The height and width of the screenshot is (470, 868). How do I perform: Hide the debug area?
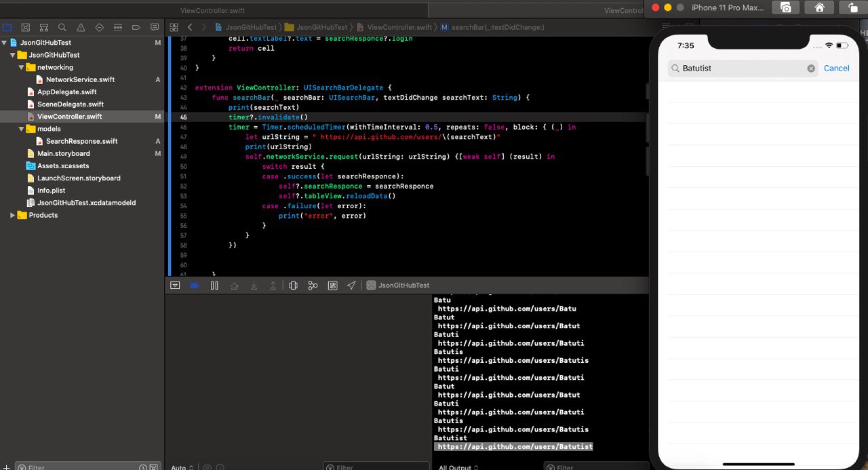coord(175,286)
